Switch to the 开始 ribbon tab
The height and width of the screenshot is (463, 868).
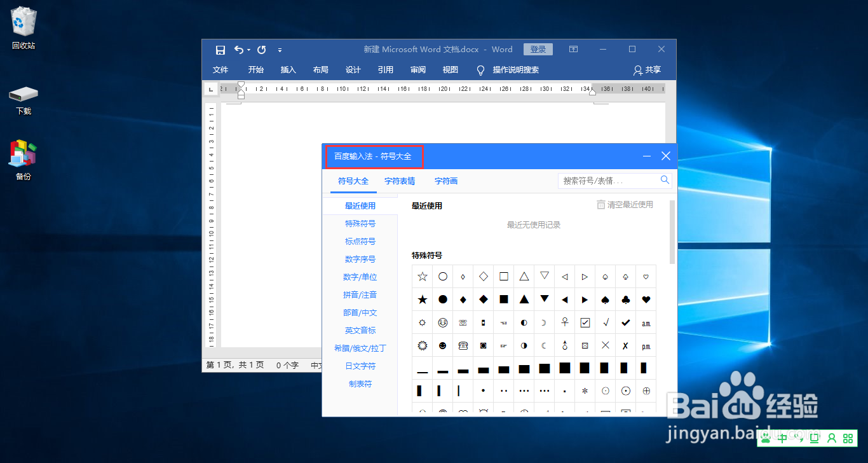256,70
